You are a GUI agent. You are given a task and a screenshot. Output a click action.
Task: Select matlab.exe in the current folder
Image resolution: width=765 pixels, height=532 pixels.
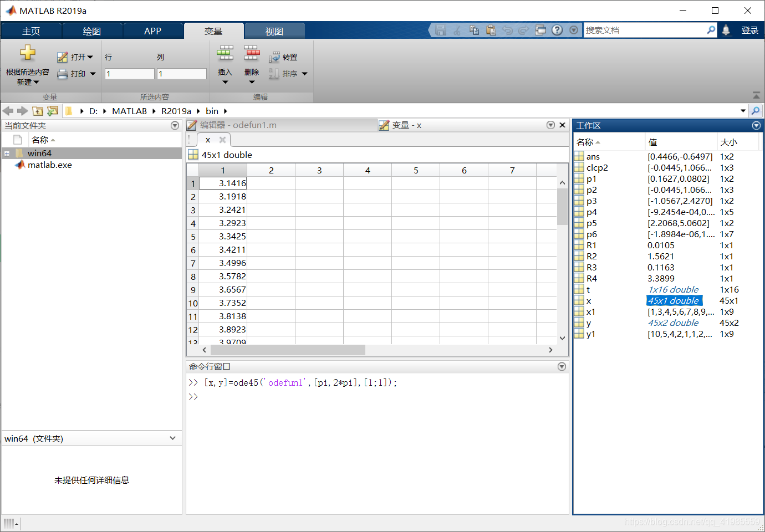pyautogui.click(x=50, y=165)
